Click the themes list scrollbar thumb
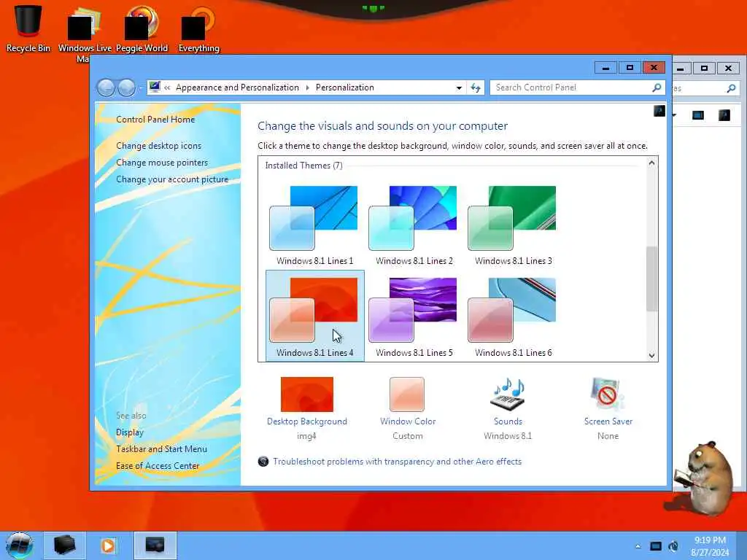Viewport: 747px width, 560px height. coord(651,279)
